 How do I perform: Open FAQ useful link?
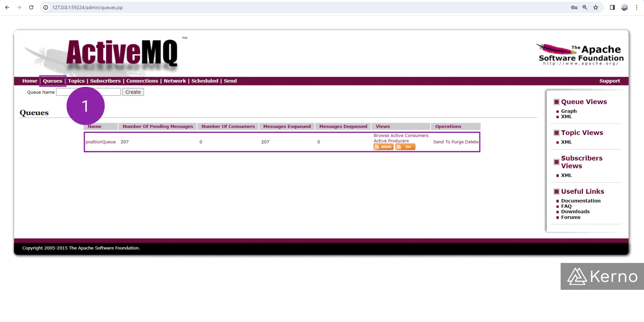566,206
